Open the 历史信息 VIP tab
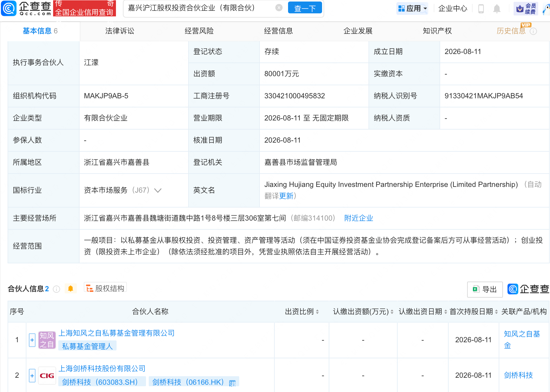The height and width of the screenshot is (392, 550). coord(511,31)
